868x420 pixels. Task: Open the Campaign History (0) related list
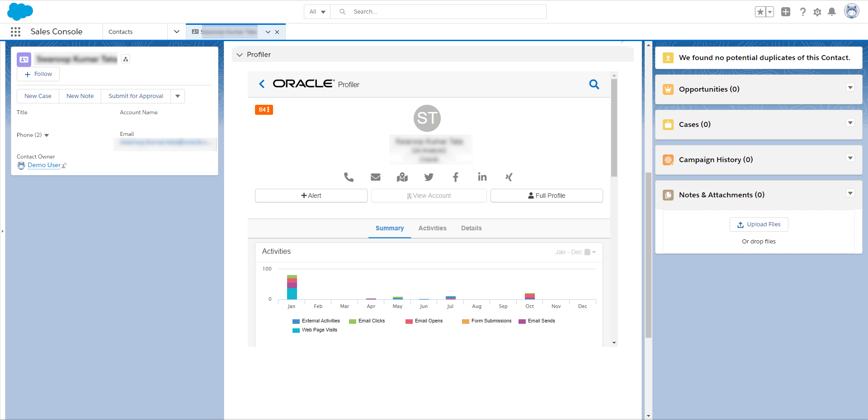tap(716, 160)
